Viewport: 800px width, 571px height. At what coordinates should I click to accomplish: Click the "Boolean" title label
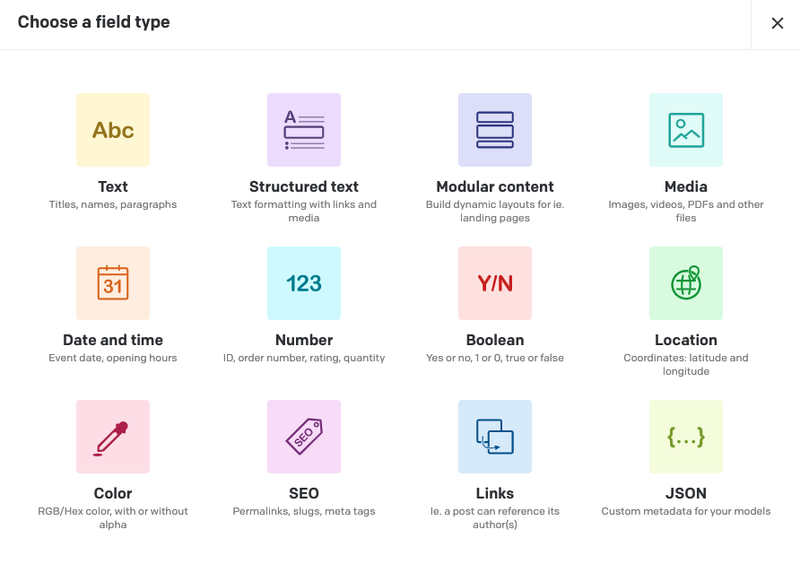(x=495, y=340)
